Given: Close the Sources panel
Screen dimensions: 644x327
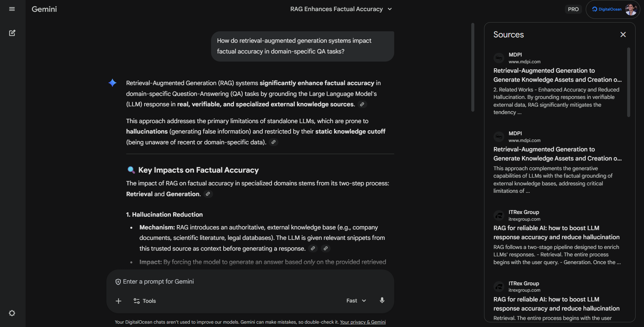Looking at the screenshot, I should pyautogui.click(x=622, y=34).
